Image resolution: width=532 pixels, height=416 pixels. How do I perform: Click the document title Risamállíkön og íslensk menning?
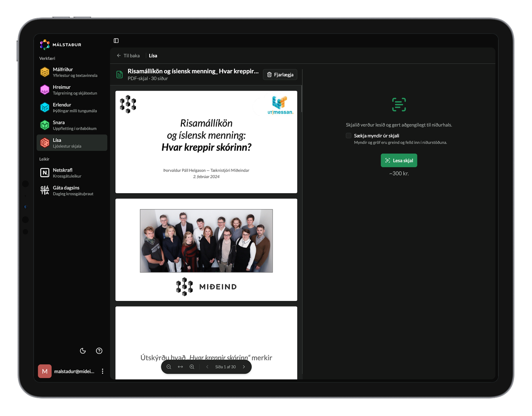click(193, 71)
